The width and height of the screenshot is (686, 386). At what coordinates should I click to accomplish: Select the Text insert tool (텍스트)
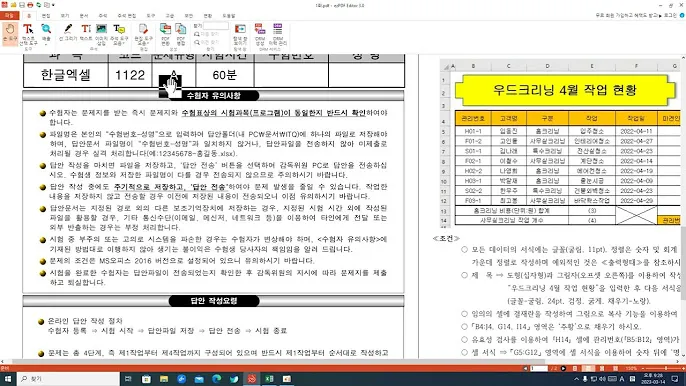tap(86, 33)
